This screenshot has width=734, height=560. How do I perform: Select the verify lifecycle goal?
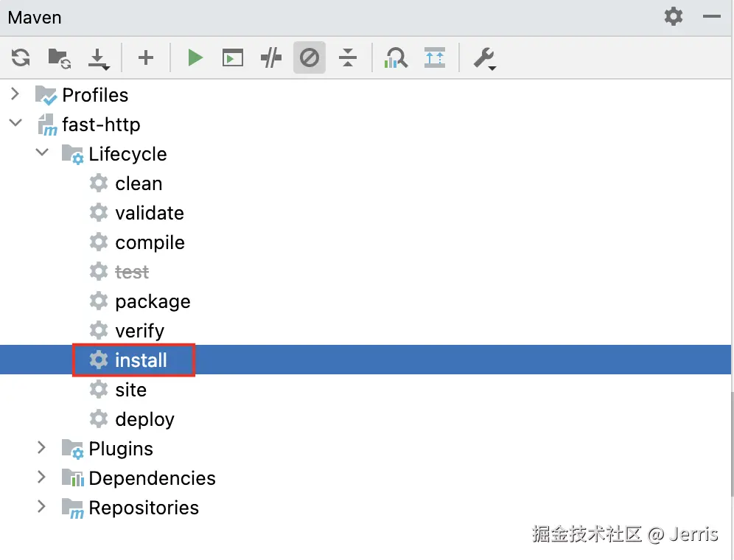point(139,331)
